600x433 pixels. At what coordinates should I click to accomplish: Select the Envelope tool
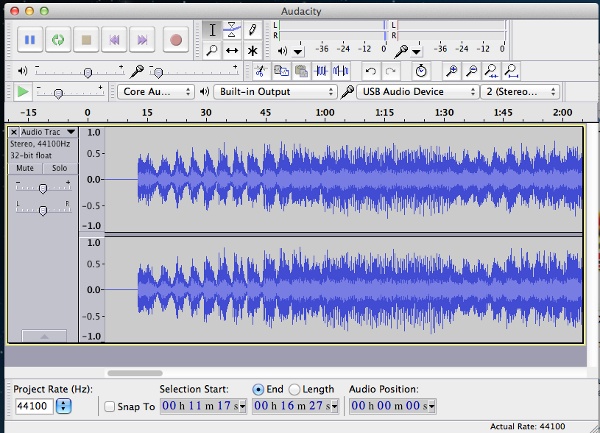(232, 30)
